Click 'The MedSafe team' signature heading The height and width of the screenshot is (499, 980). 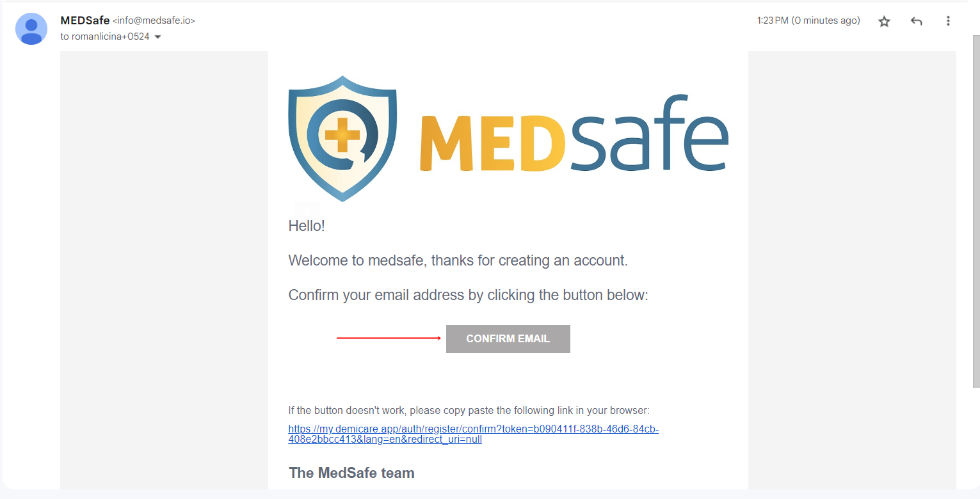(x=352, y=473)
